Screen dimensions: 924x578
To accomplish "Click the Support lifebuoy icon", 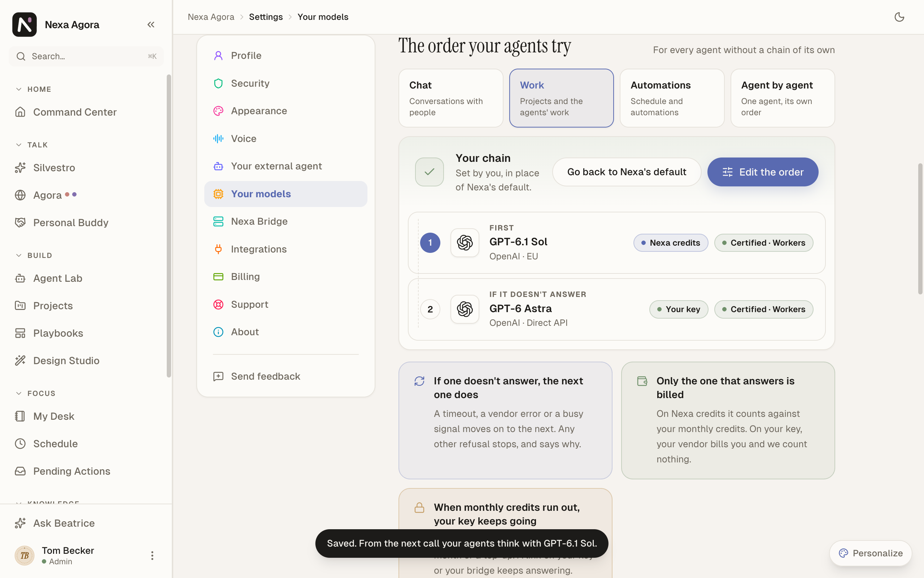I will pyautogui.click(x=218, y=304).
